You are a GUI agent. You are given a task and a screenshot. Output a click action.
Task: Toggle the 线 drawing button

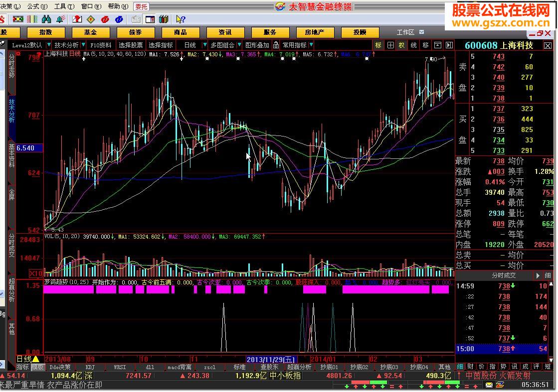click(x=413, y=45)
